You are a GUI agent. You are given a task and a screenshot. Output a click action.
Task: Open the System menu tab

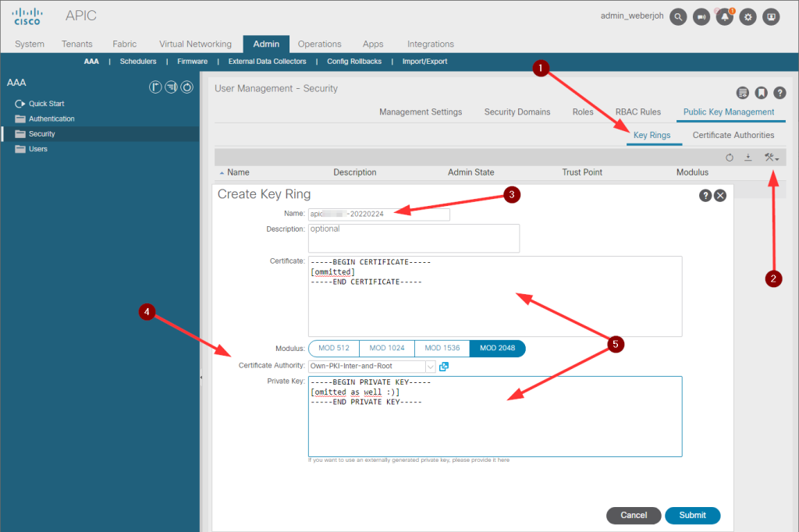click(30, 44)
